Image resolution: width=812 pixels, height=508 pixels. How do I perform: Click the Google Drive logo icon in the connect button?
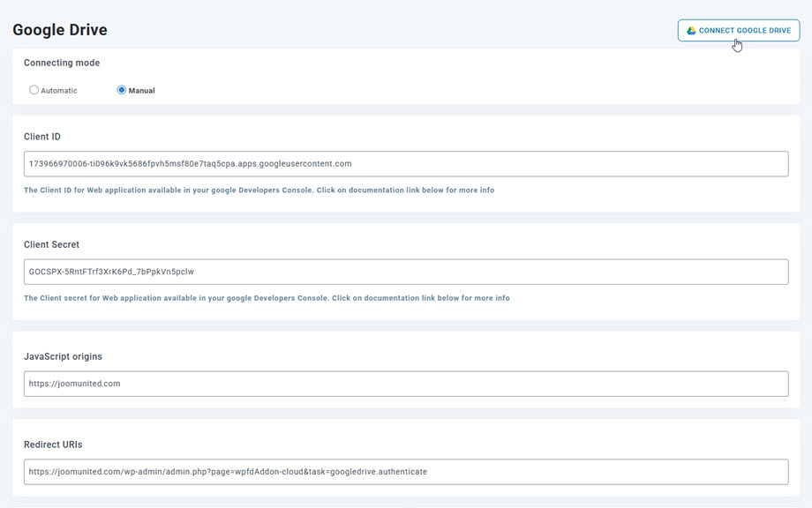point(692,31)
